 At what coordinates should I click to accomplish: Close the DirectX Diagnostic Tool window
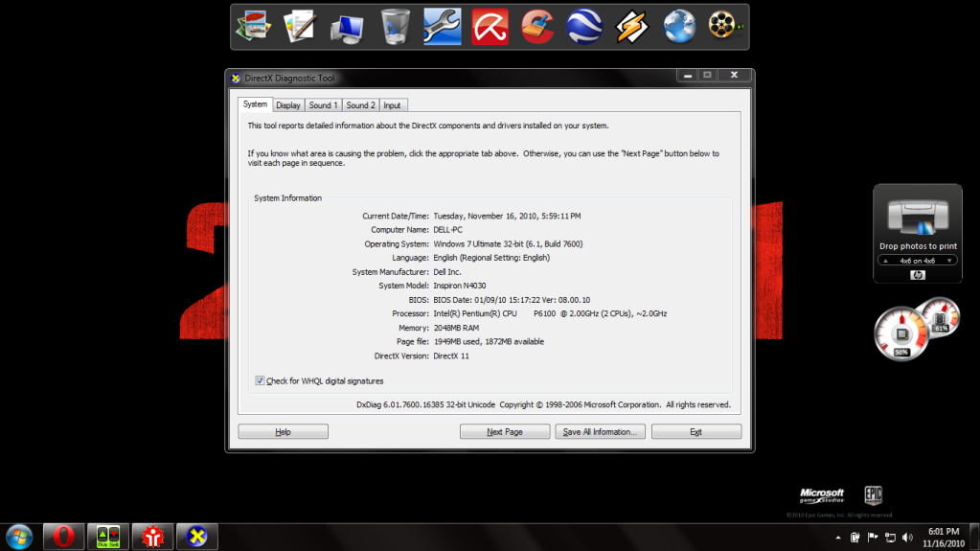click(735, 75)
